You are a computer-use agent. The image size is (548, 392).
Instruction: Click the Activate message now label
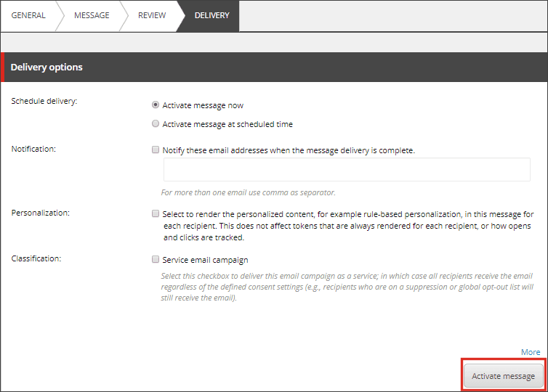click(203, 105)
